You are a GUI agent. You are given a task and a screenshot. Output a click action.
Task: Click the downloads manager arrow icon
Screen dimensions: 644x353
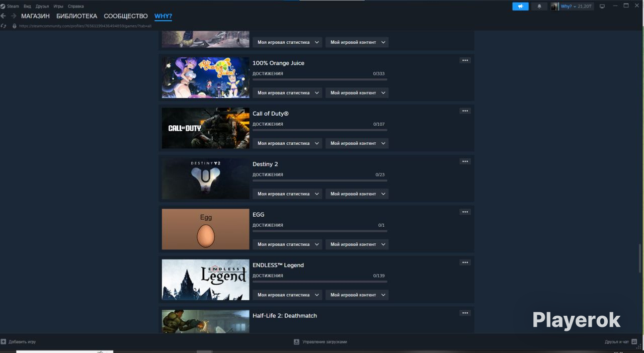point(296,341)
